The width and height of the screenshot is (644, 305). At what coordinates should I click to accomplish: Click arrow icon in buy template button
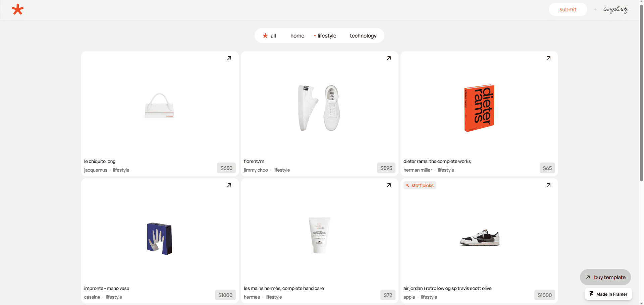pyautogui.click(x=588, y=277)
